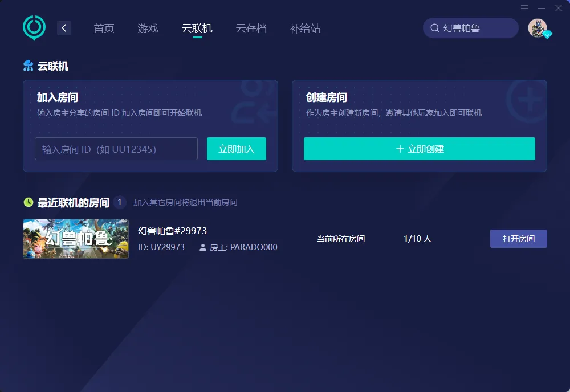Click the hint 加入其它房间将退出当前房间
Viewport: 570px width, 392px height.
click(185, 202)
